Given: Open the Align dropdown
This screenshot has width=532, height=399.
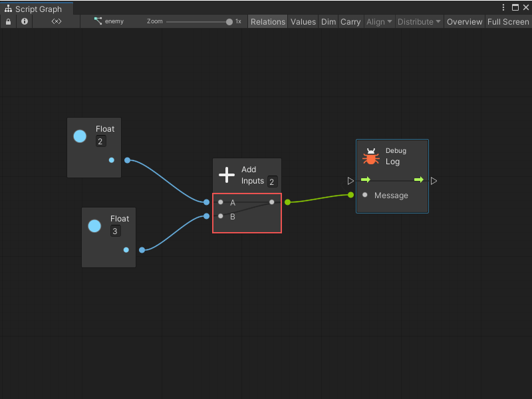Looking at the screenshot, I should [x=379, y=21].
